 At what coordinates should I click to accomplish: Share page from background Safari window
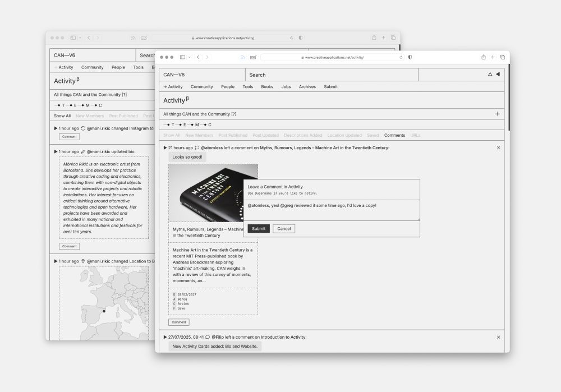point(374,38)
